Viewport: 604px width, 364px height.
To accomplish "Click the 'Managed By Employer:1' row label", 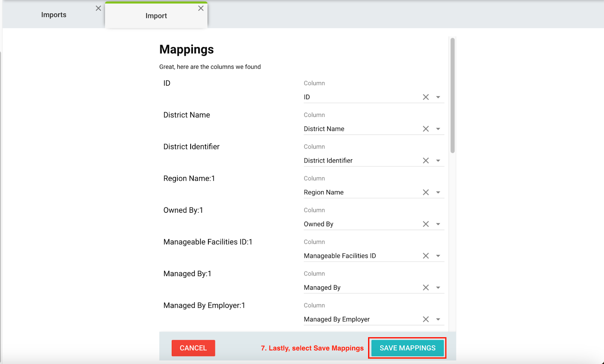I will [x=204, y=305].
